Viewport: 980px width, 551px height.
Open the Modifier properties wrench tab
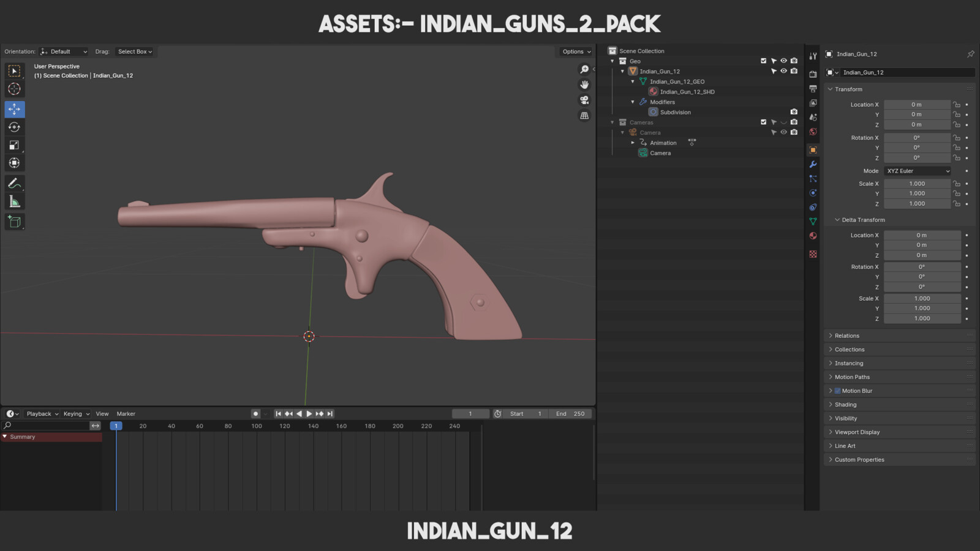point(813,164)
